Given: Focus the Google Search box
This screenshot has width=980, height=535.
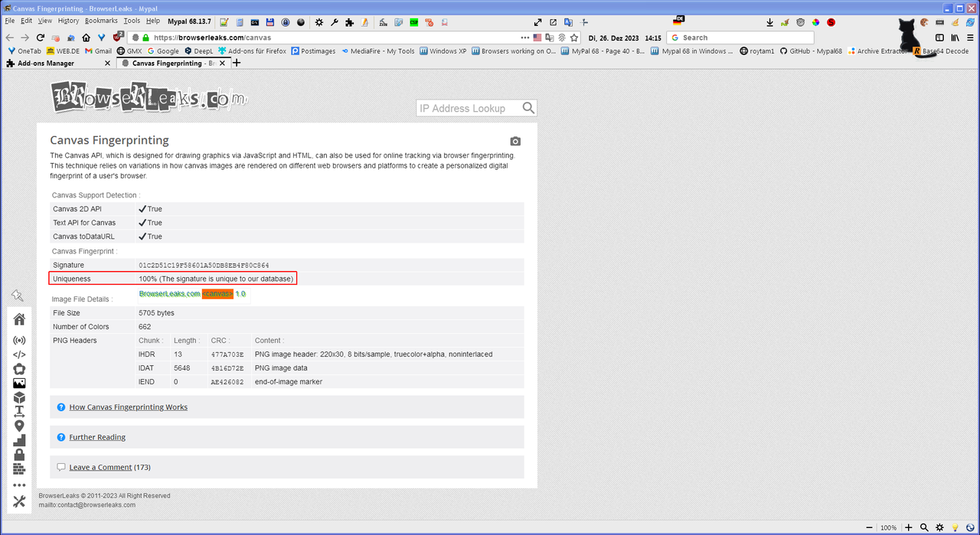Looking at the screenshot, I should (740, 38).
